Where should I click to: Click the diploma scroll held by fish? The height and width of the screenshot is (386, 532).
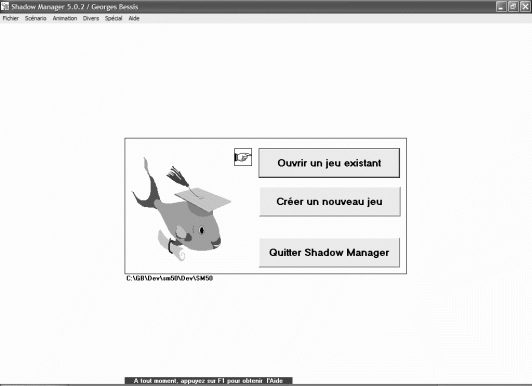tap(171, 245)
